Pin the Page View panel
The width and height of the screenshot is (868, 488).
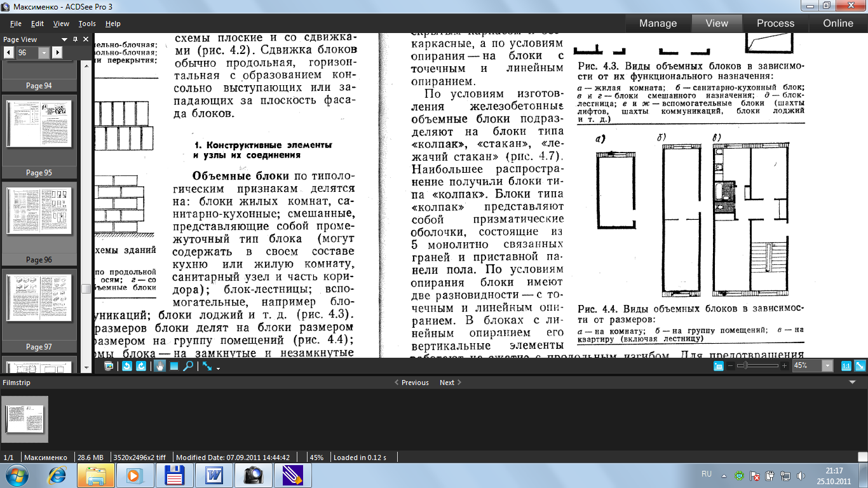point(75,39)
